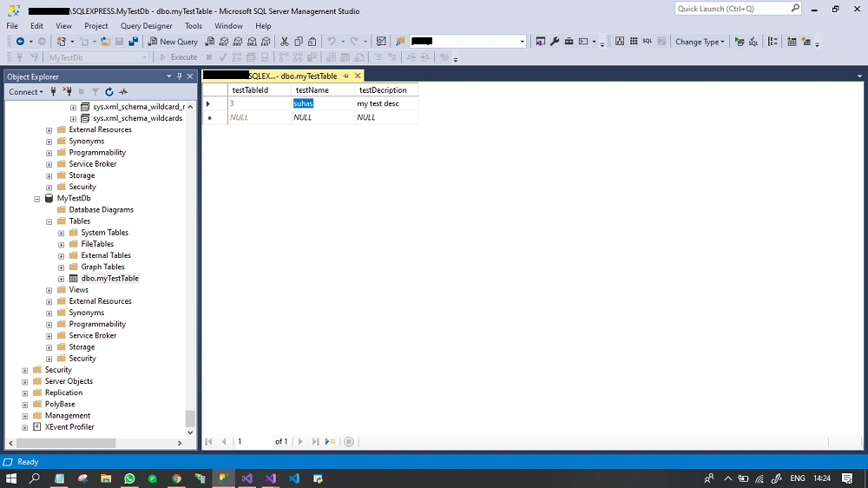Click the New Project icon
868x488 pixels.
pyautogui.click(x=62, y=42)
